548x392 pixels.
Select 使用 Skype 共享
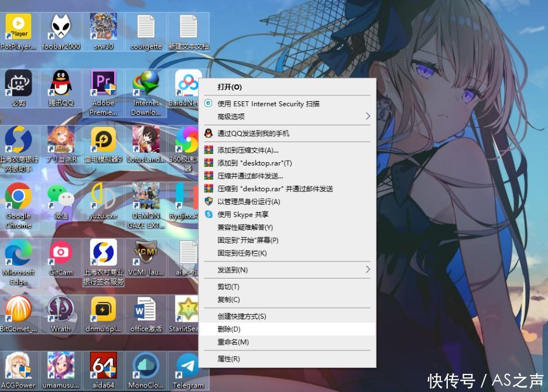point(287,215)
